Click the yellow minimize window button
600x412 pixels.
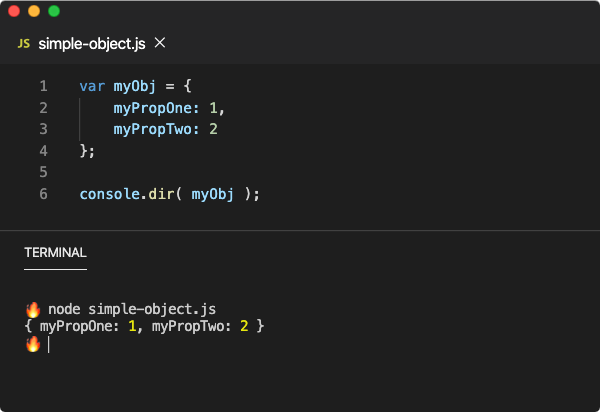[34, 11]
